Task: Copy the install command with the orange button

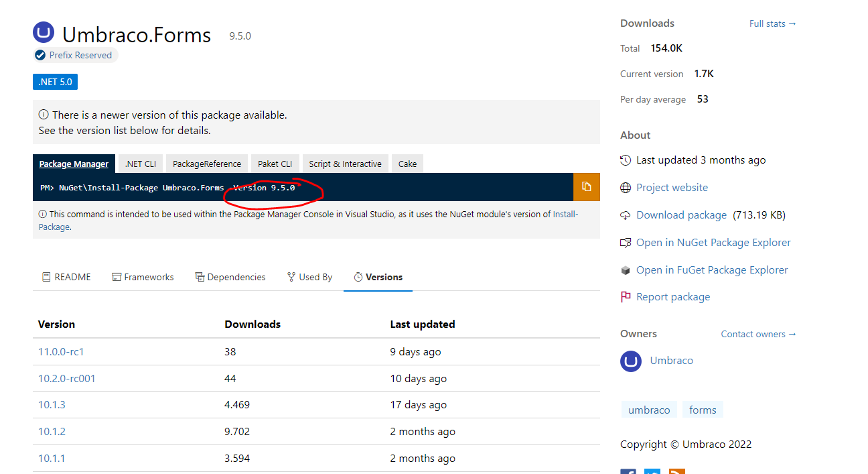Action: pos(587,187)
